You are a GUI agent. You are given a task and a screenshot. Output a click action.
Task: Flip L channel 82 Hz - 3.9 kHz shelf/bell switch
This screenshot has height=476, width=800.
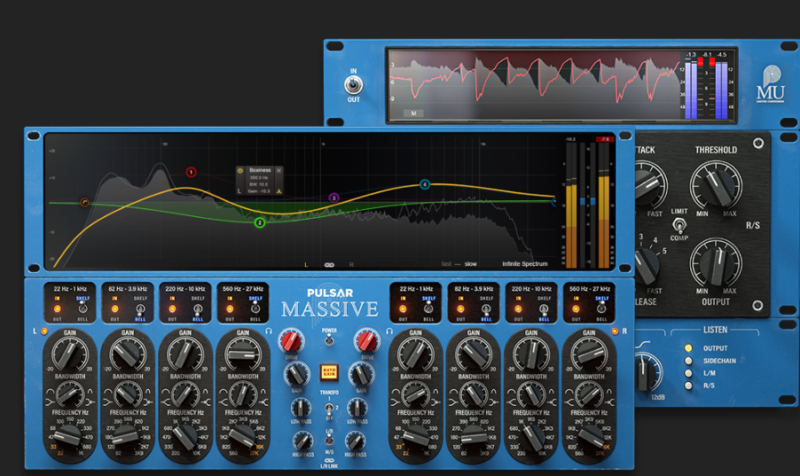click(140, 308)
